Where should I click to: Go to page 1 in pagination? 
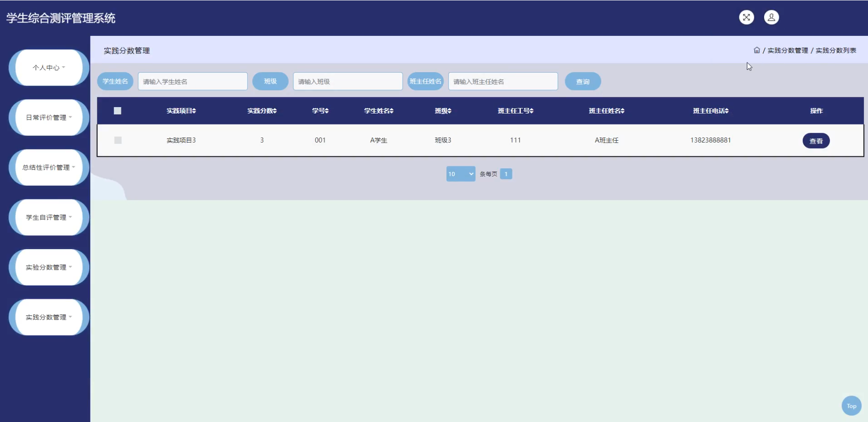pyautogui.click(x=506, y=174)
